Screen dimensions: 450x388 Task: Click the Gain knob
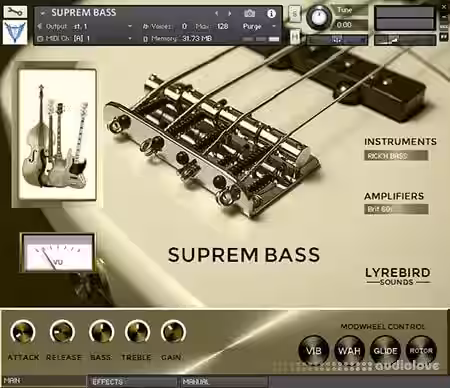pyautogui.click(x=173, y=332)
